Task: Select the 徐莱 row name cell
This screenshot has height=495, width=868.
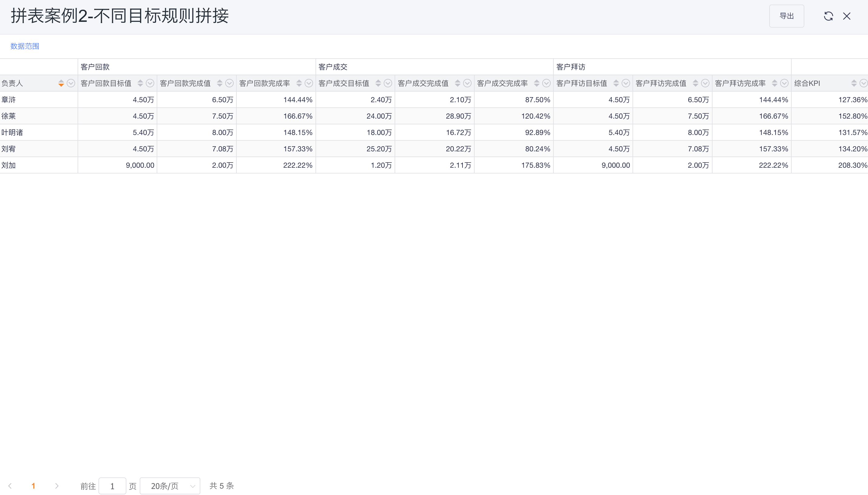Action: tap(39, 116)
